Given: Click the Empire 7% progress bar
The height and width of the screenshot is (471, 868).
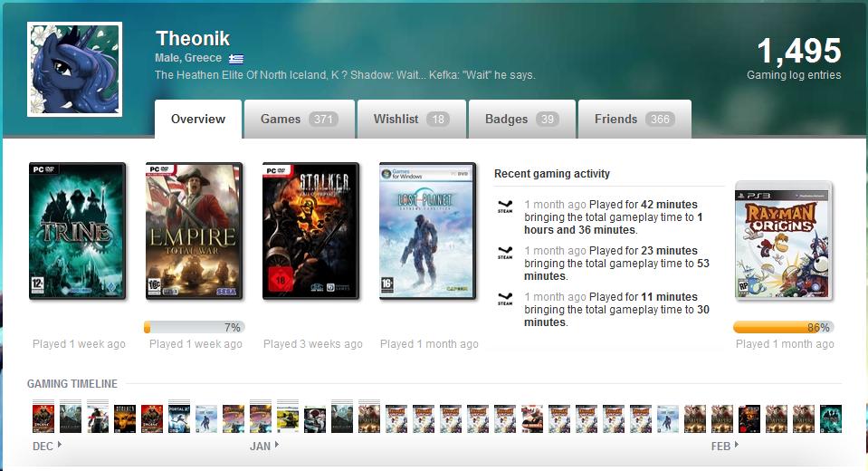Looking at the screenshot, I should pyautogui.click(x=195, y=328).
